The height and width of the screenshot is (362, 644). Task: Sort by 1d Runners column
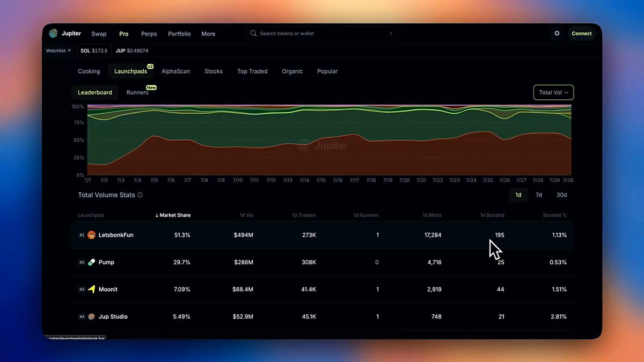366,215
